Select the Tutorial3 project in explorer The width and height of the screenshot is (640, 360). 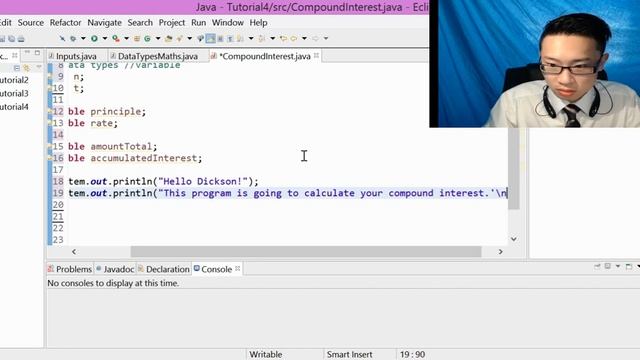tap(14, 93)
